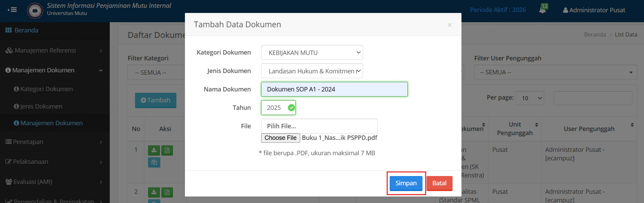Click the row 1 Pusat unit cell
The width and height of the screenshot is (644, 203).
coord(514,162)
